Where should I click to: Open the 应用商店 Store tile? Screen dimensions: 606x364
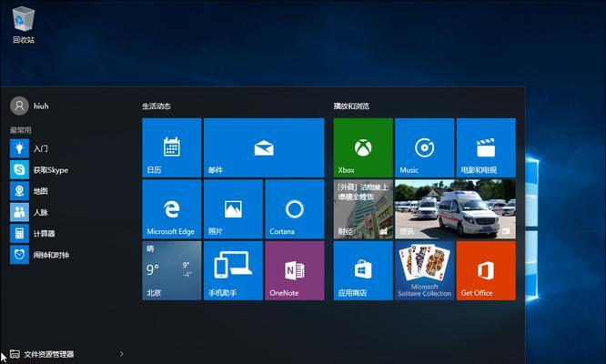point(363,270)
